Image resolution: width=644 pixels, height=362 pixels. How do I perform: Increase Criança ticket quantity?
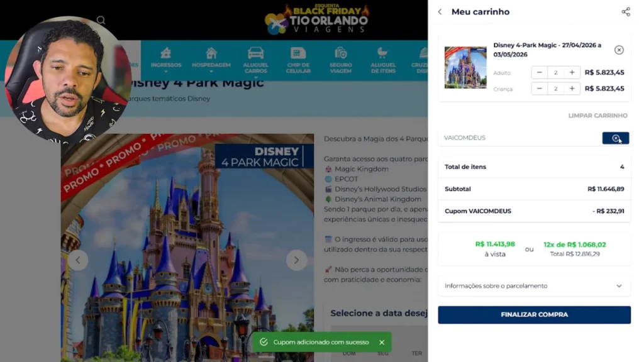[x=572, y=89]
